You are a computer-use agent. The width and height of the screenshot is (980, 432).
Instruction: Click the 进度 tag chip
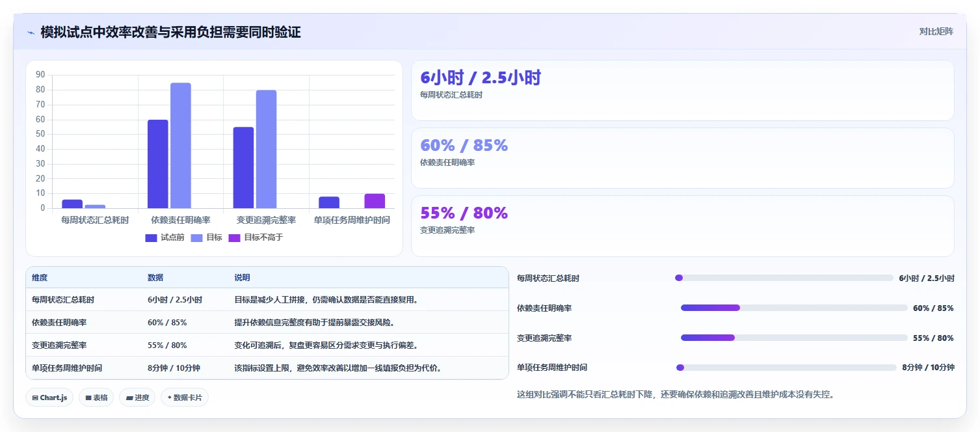pyautogui.click(x=137, y=398)
